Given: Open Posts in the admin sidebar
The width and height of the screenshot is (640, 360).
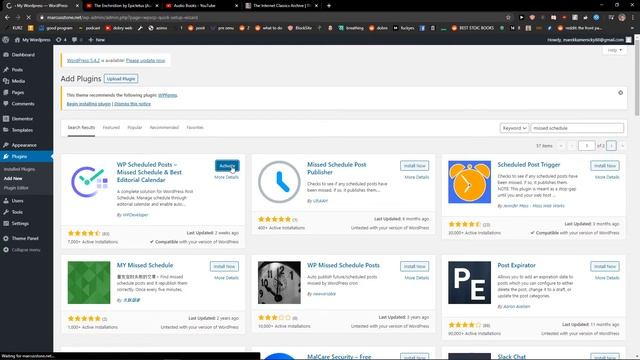Looking at the screenshot, I should pos(17,70).
